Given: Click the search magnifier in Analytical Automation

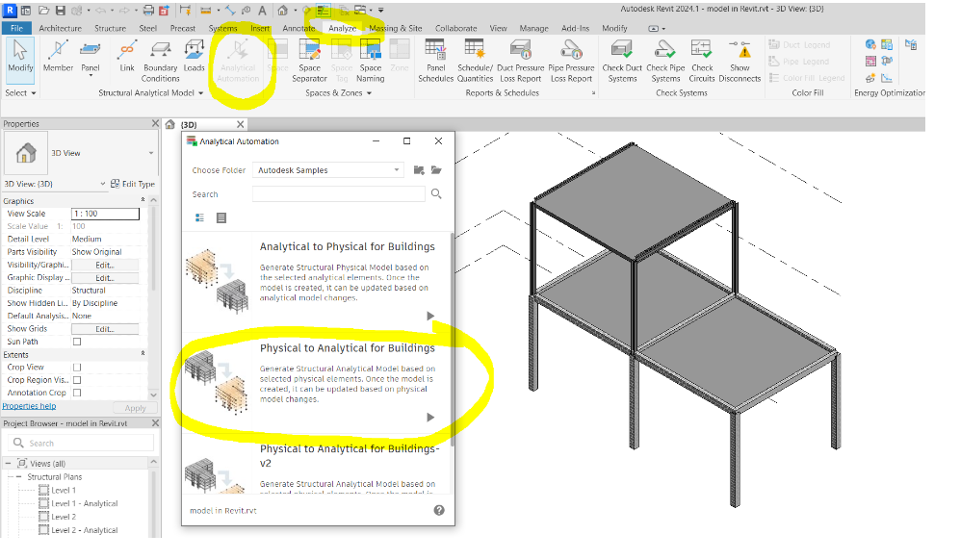Looking at the screenshot, I should tap(436, 194).
